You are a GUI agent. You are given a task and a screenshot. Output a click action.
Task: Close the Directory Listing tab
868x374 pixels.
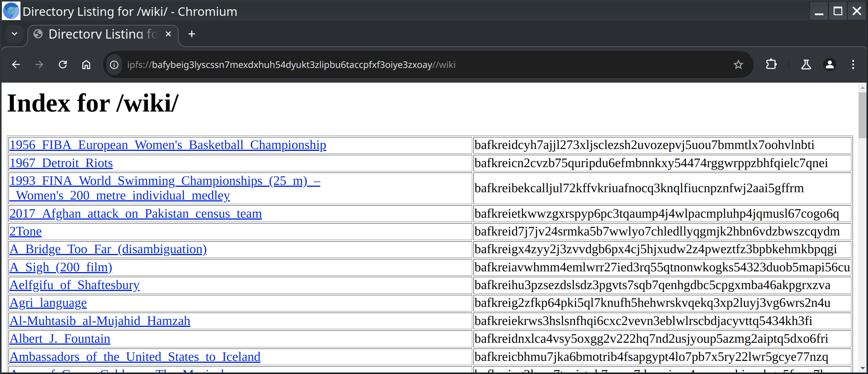(168, 34)
